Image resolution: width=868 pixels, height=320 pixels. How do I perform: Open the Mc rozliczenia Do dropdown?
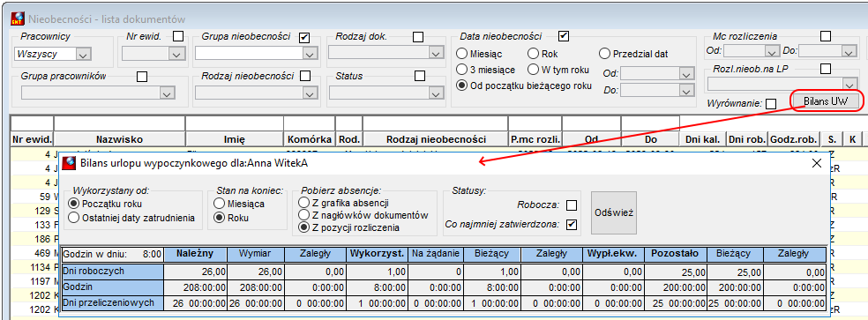tap(849, 51)
